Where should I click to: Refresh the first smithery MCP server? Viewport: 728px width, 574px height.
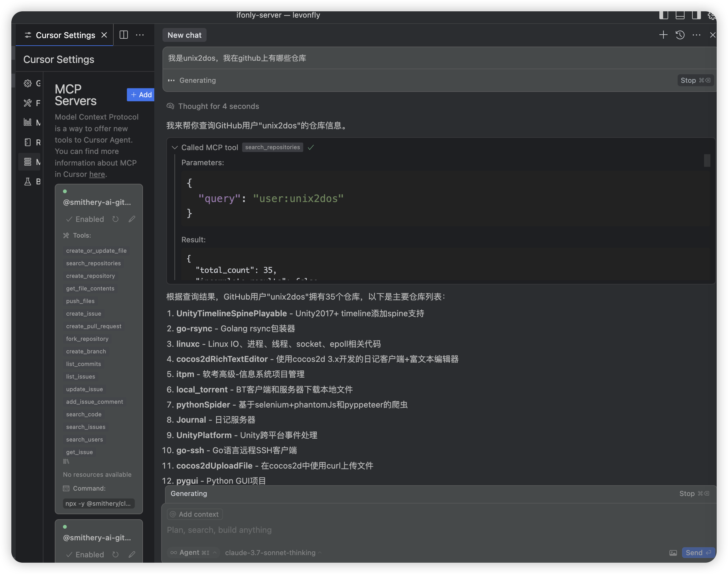click(115, 219)
